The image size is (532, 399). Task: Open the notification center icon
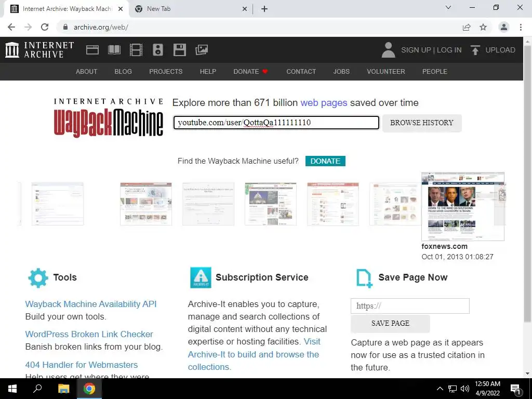pyautogui.click(x=515, y=389)
